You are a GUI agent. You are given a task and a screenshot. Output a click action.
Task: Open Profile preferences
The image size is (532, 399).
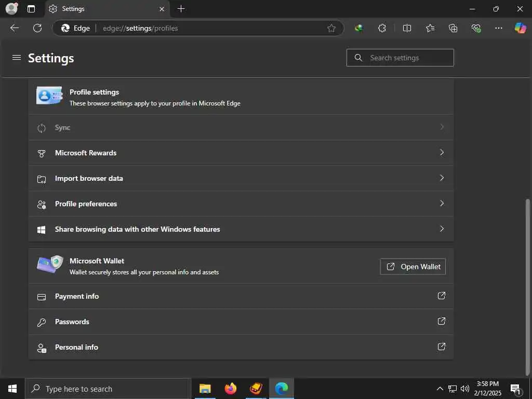tap(241, 204)
